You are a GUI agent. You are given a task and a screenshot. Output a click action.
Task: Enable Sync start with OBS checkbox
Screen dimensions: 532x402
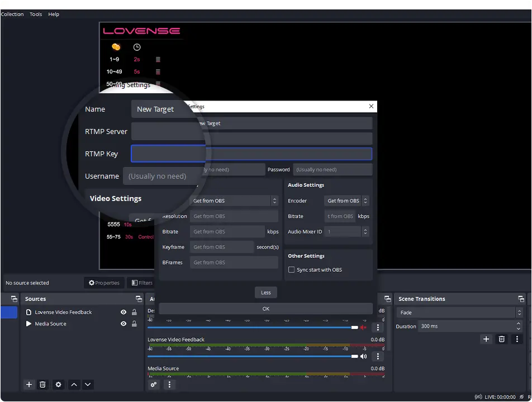click(x=291, y=270)
